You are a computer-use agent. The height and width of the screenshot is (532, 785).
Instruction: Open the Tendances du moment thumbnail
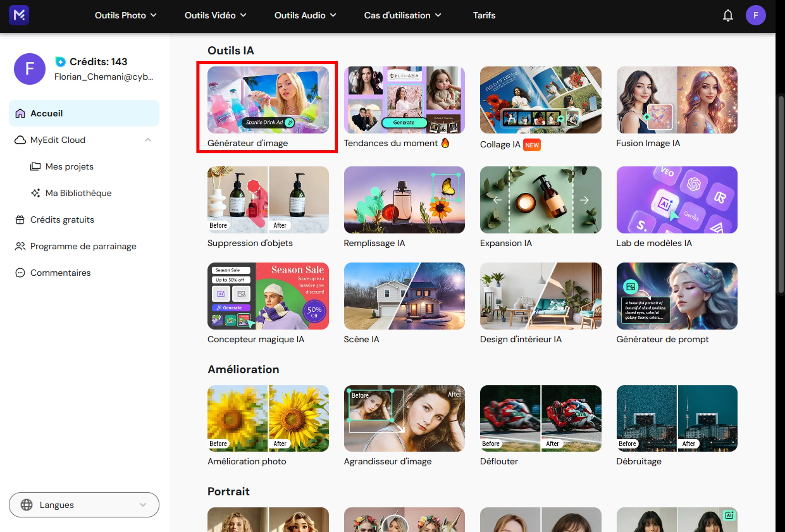[x=404, y=100]
